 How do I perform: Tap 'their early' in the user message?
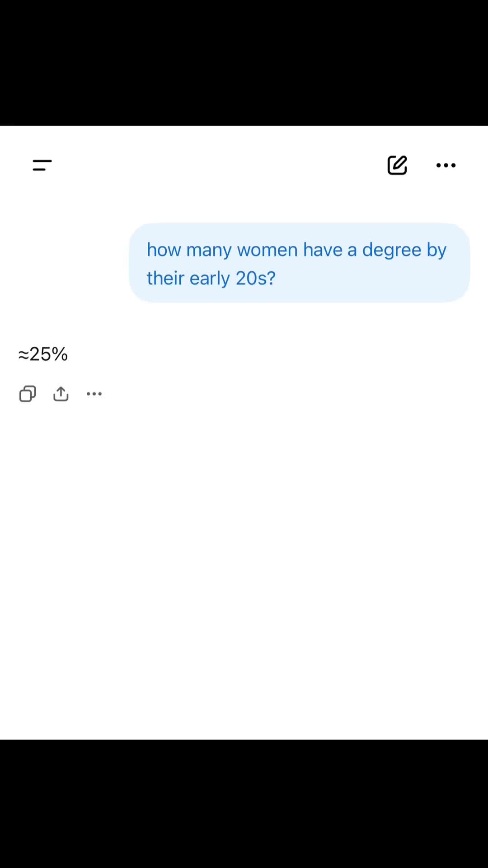[188, 278]
